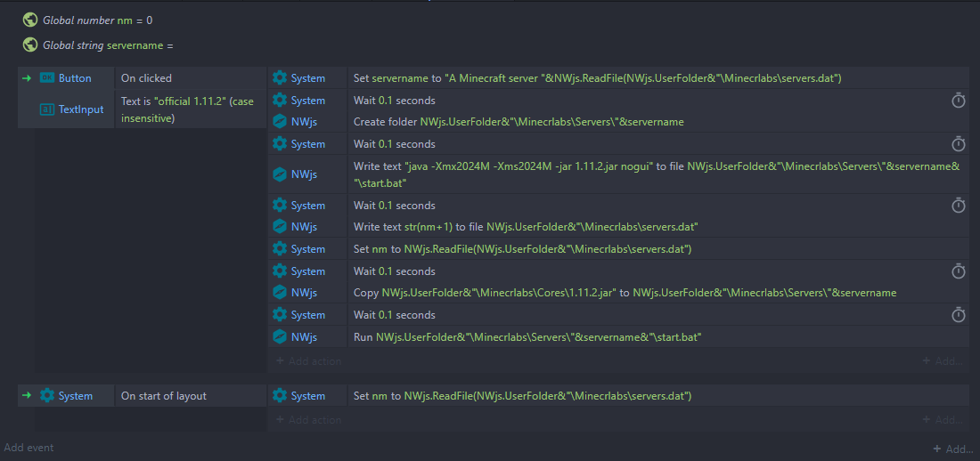The image size is (980, 461).
Task: Click the gear icon of the 'Set servername' action
Action: pos(280,78)
